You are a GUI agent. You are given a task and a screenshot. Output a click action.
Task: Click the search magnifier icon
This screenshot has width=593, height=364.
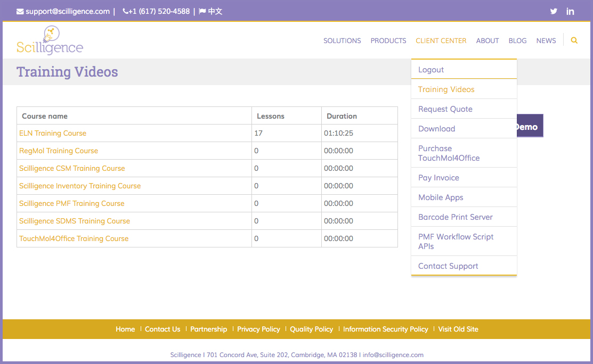pyautogui.click(x=574, y=40)
